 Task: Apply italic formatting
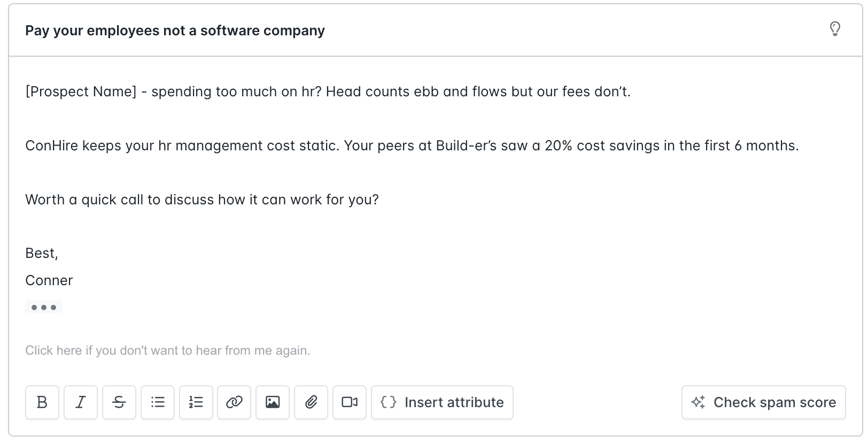click(81, 402)
